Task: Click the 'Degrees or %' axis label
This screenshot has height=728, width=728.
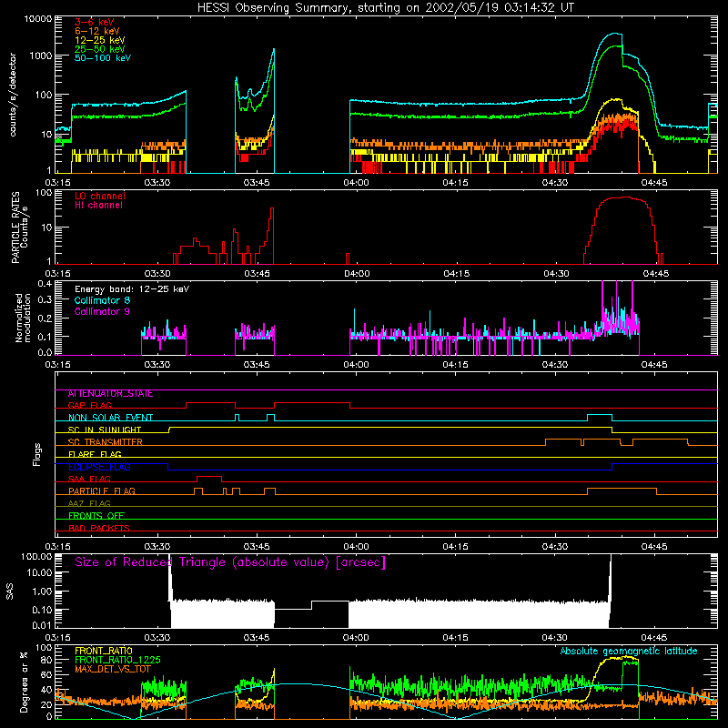Action: (x=24, y=682)
